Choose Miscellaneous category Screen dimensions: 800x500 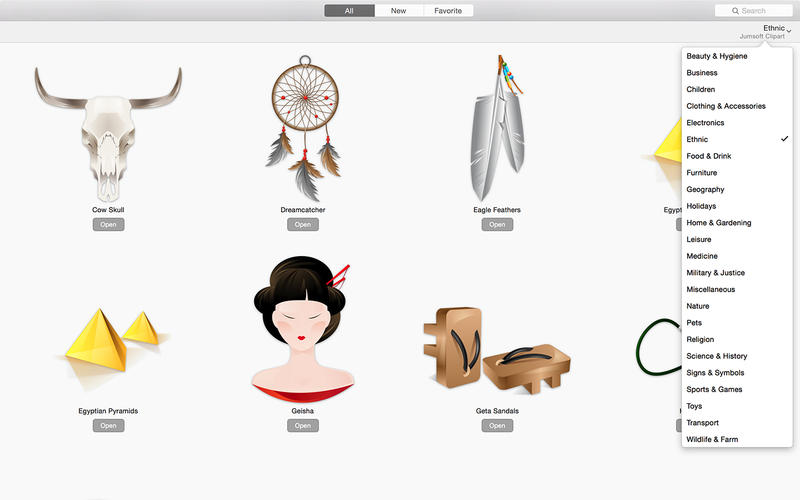(x=737, y=289)
